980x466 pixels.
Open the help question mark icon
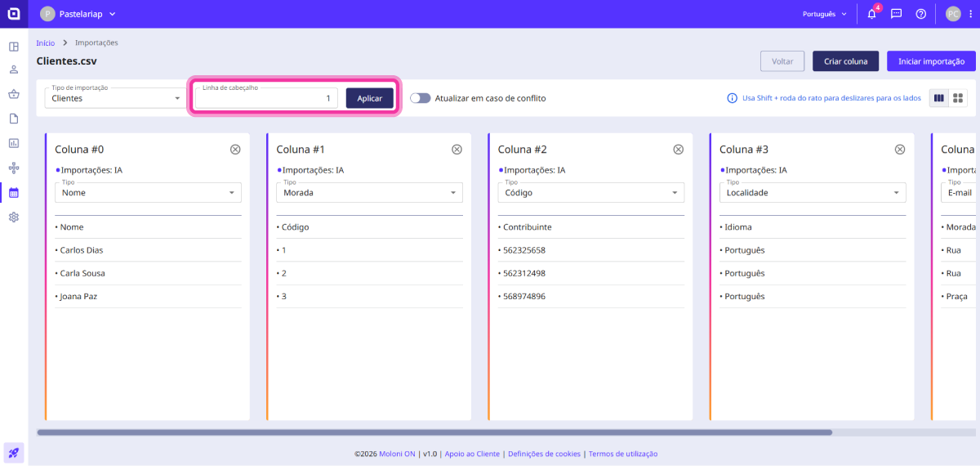[x=920, y=14]
